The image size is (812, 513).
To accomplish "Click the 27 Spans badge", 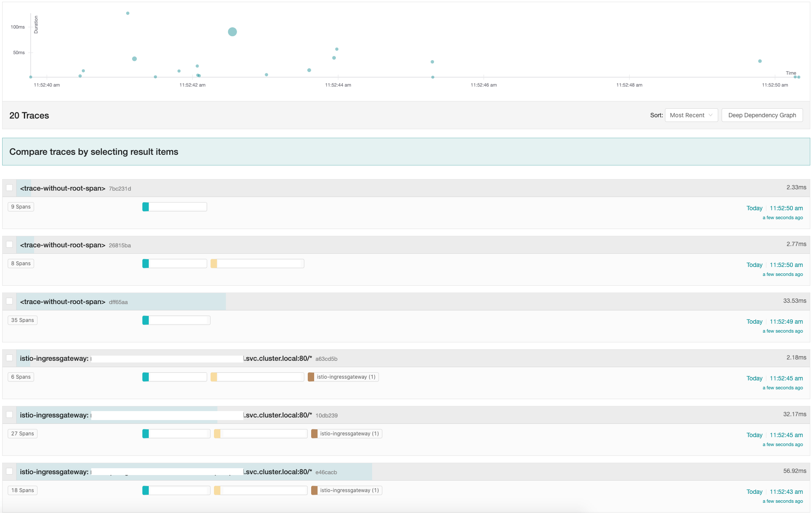I will pyautogui.click(x=23, y=434).
